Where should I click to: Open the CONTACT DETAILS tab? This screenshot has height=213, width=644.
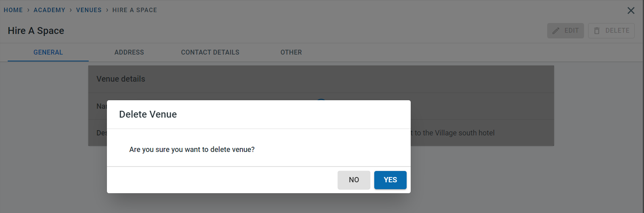click(x=210, y=53)
